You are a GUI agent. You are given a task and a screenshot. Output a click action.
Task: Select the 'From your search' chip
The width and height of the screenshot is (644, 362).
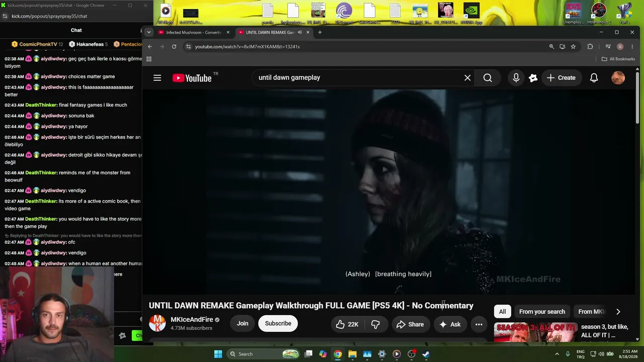pyautogui.click(x=542, y=312)
